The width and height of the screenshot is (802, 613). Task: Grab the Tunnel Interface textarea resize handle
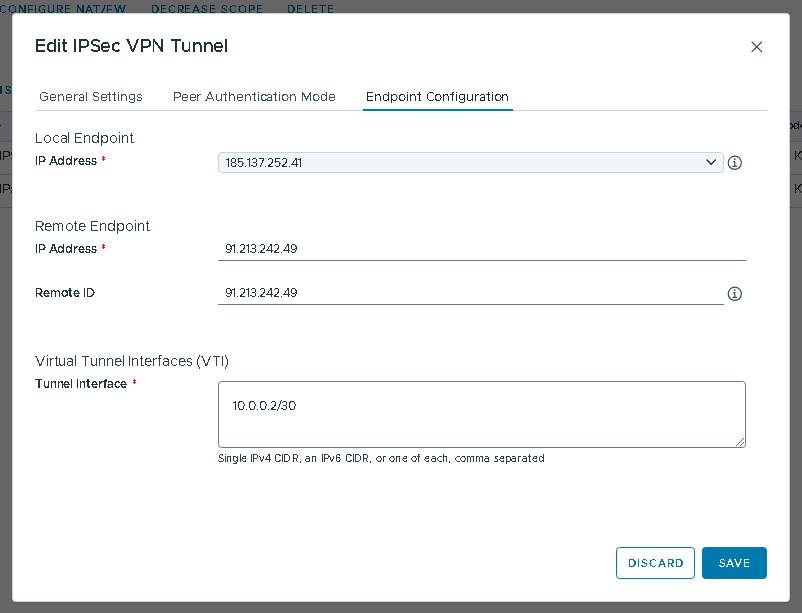740,441
